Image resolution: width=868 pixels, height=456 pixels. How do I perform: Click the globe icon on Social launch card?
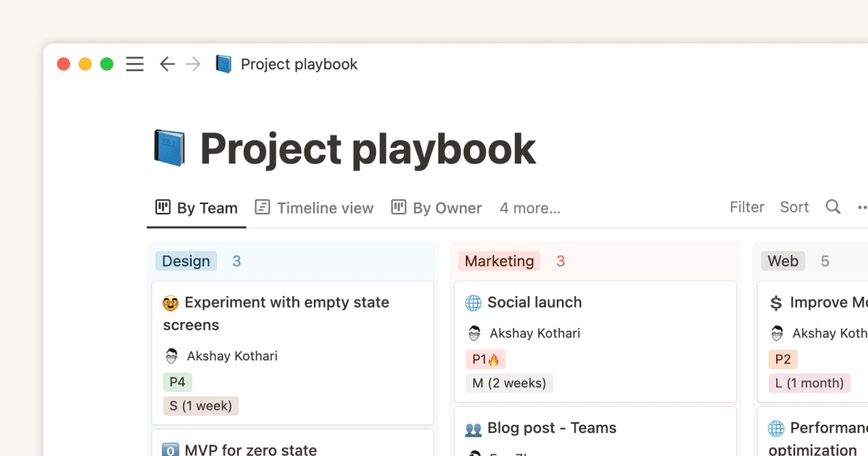click(x=473, y=302)
